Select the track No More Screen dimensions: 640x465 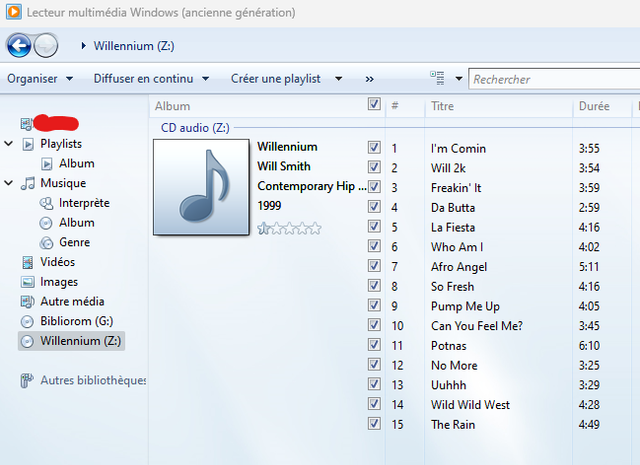click(x=454, y=365)
